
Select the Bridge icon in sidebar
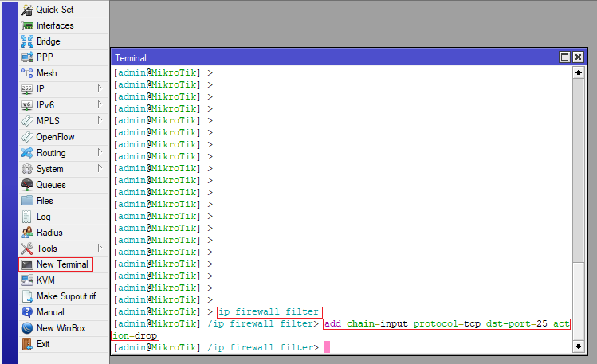point(27,41)
